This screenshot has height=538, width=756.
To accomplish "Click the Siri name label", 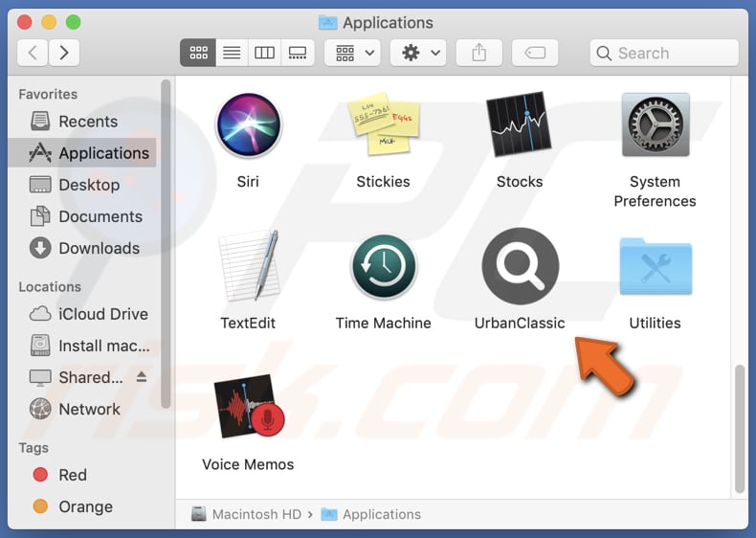I will (248, 182).
